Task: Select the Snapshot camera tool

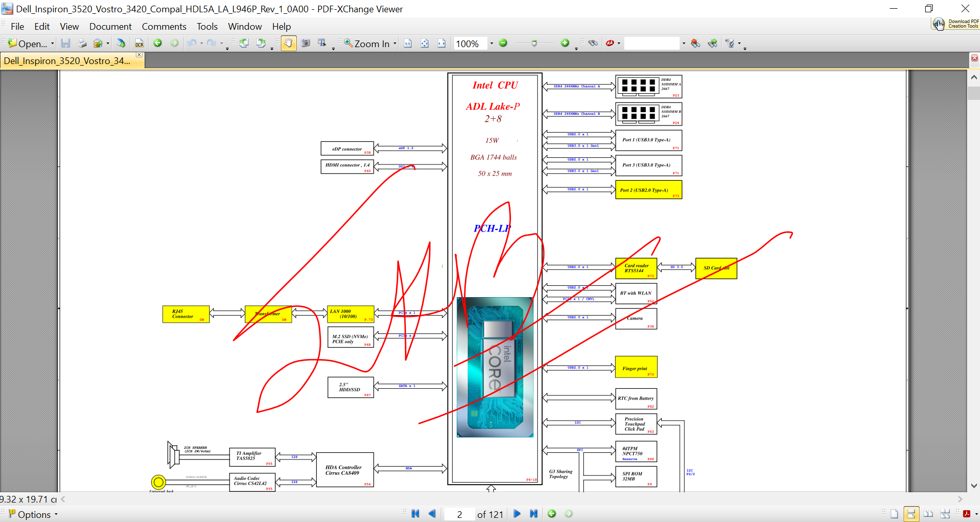Action: (305, 44)
